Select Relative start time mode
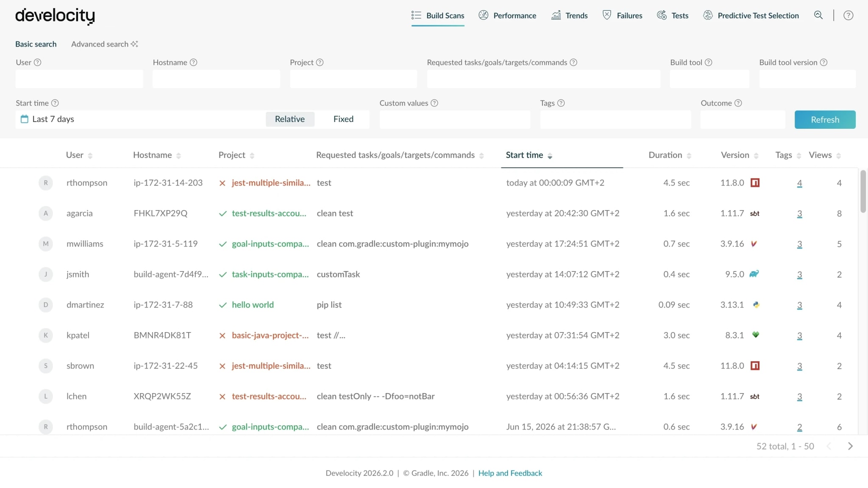Screen dimensions: 868x488 pos(290,119)
